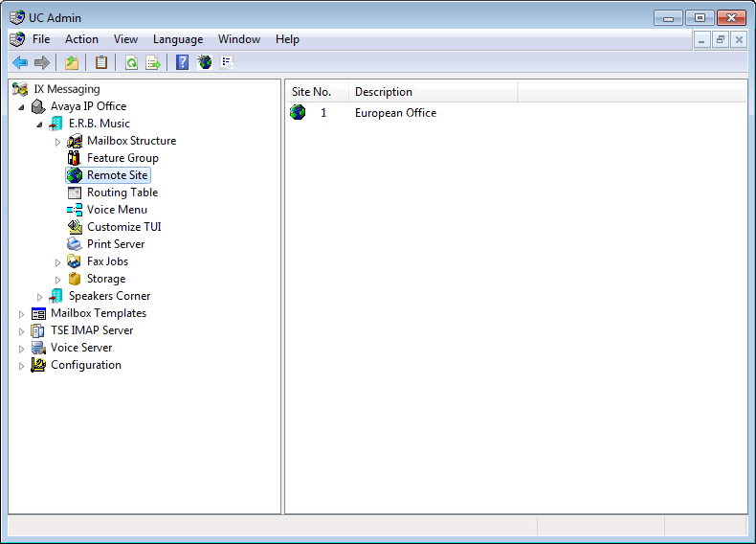
Task: Click the Voice Server icon
Action: (38, 348)
